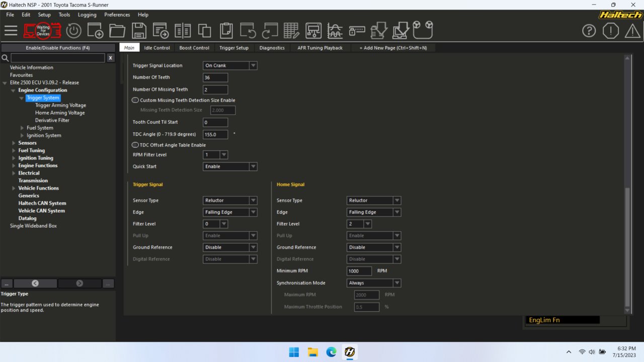Save using the floppy disk icon
This screenshot has height=362, width=644.
click(139, 31)
